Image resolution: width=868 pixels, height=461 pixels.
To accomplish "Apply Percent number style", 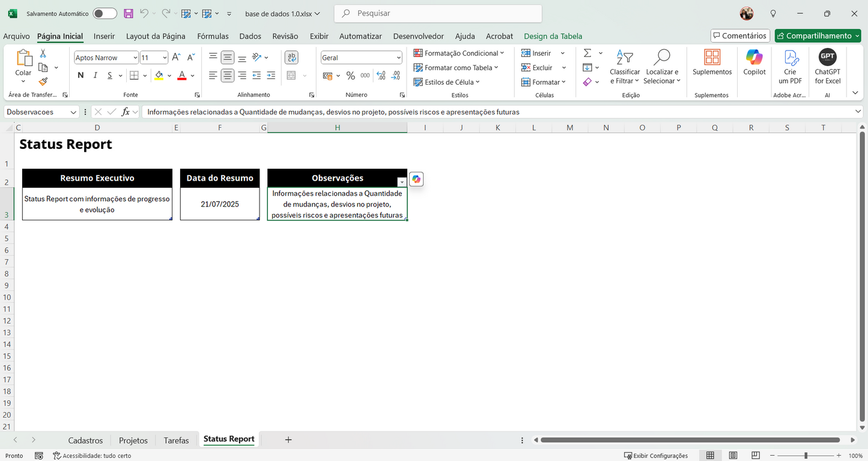I will coord(351,76).
